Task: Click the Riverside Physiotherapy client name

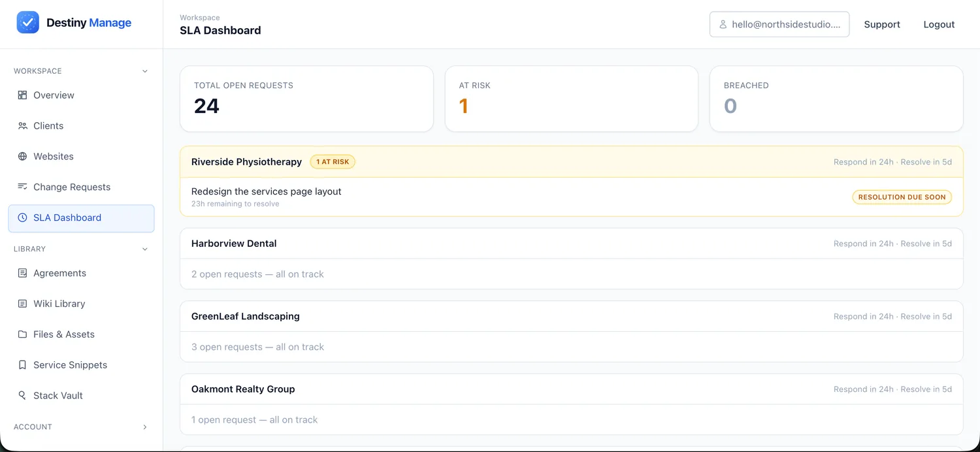Action: tap(246, 162)
